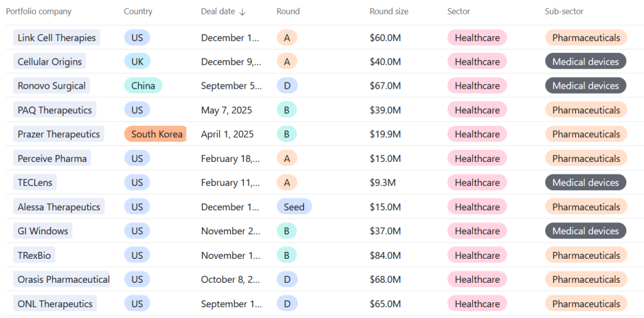
Task: Click the $84.0M round size cell
Action: [x=385, y=256]
